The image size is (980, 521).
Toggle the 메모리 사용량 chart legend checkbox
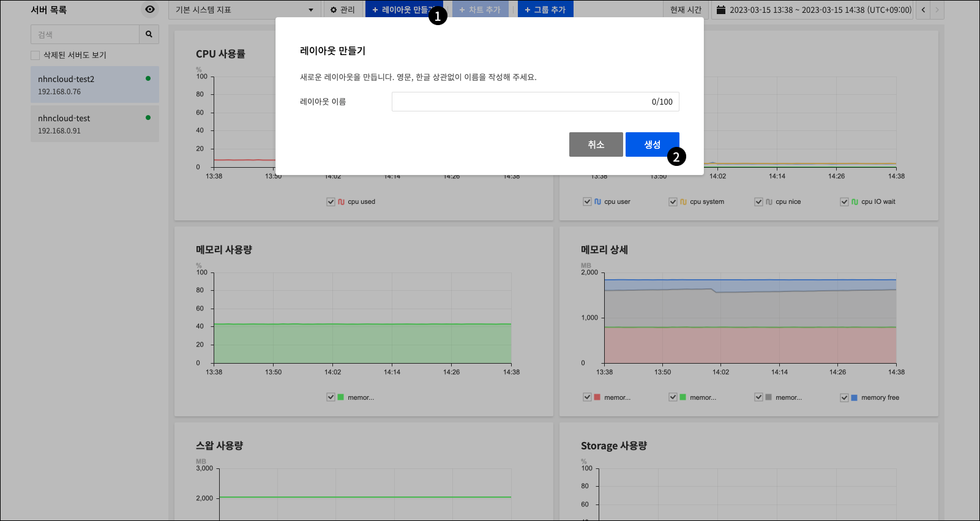[x=331, y=397]
